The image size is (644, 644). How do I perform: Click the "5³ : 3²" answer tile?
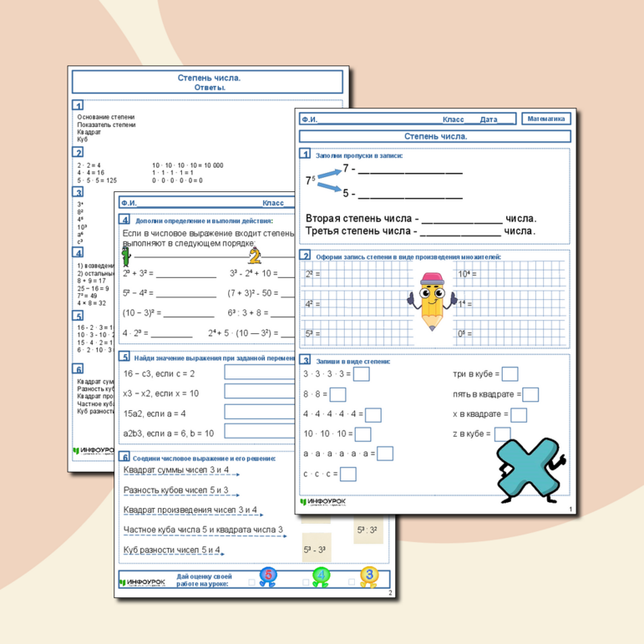point(368,530)
